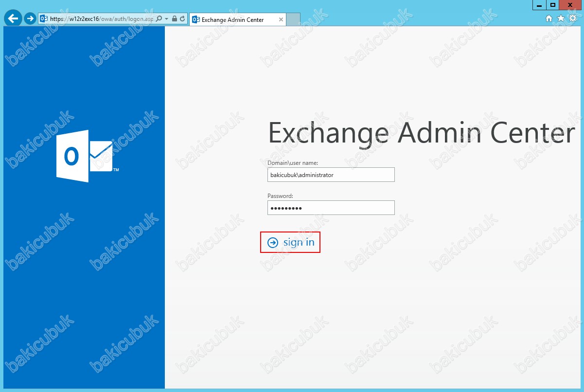Click the security lock icon in address bar
Image resolution: width=584 pixels, height=392 pixels.
(x=175, y=19)
